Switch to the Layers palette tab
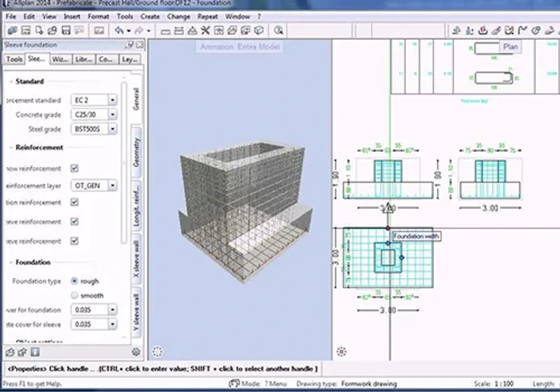560x392 pixels. tap(129, 59)
